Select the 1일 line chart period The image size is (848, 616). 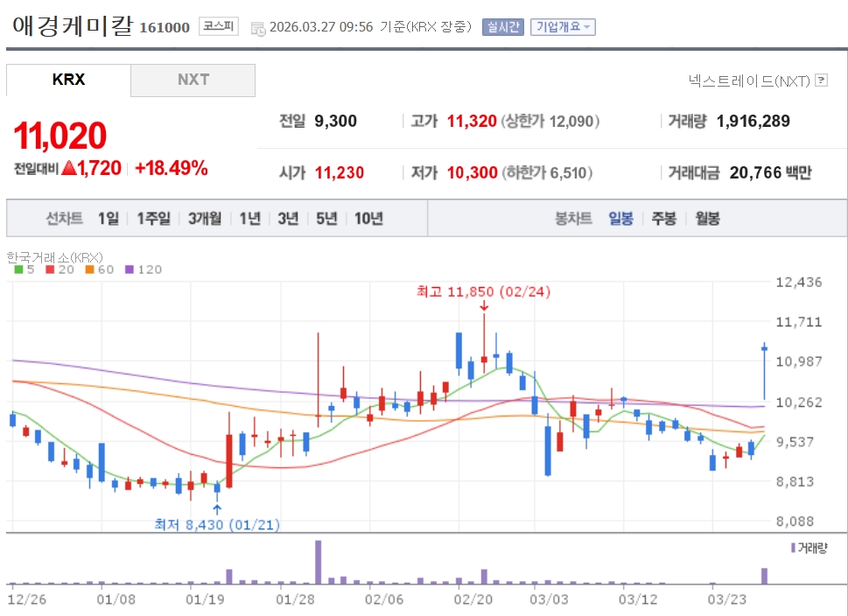(x=109, y=219)
